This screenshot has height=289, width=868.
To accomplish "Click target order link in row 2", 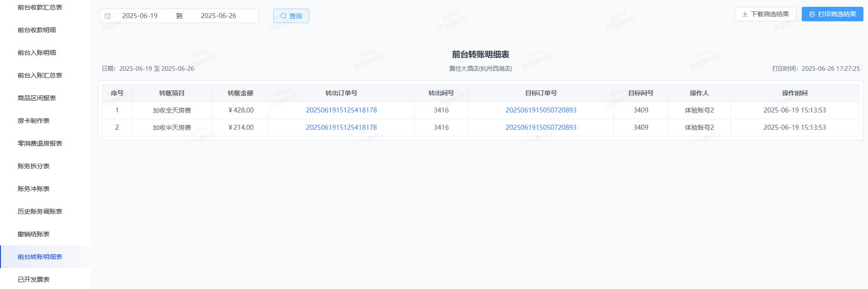I will pos(541,127).
